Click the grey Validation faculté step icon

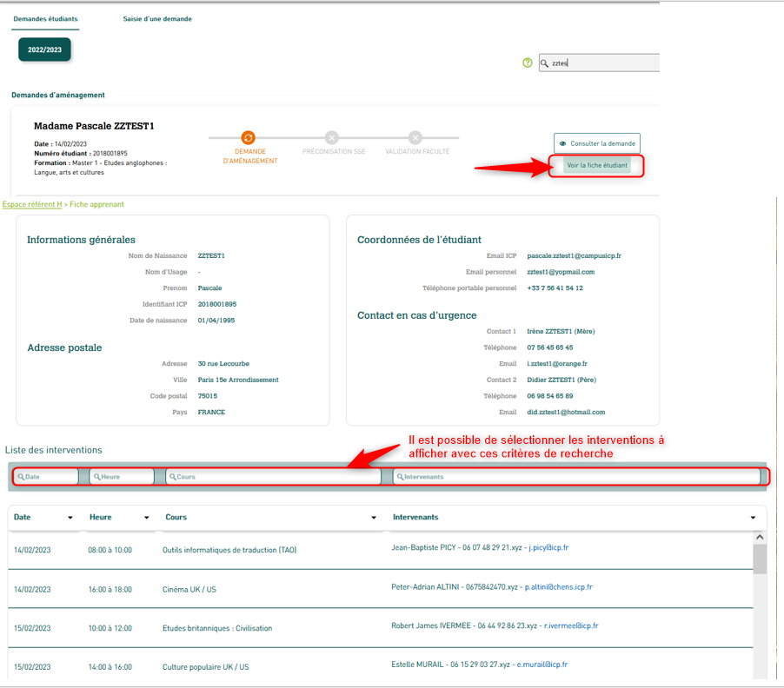[x=415, y=137]
